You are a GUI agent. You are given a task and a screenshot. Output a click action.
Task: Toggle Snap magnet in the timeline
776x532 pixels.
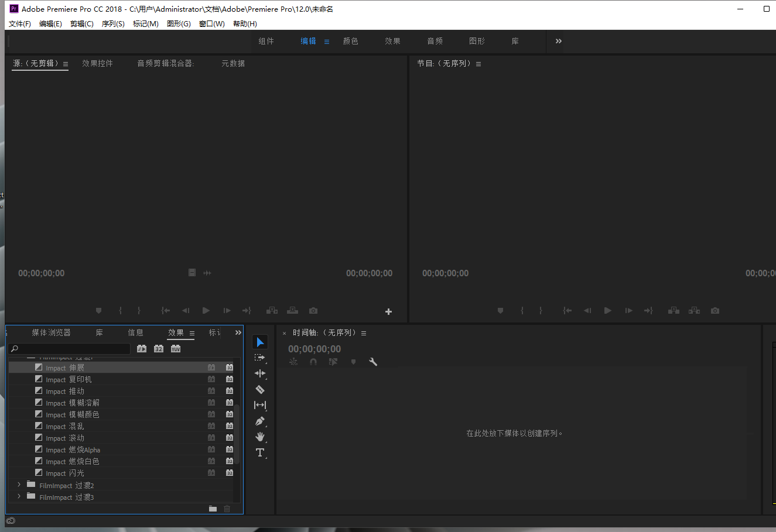313,362
